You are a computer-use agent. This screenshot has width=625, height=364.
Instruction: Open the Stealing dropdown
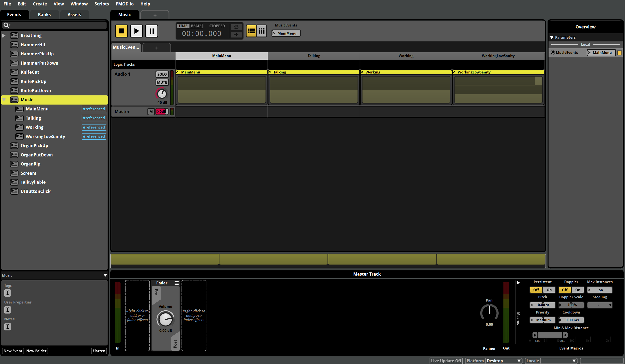pos(599,305)
